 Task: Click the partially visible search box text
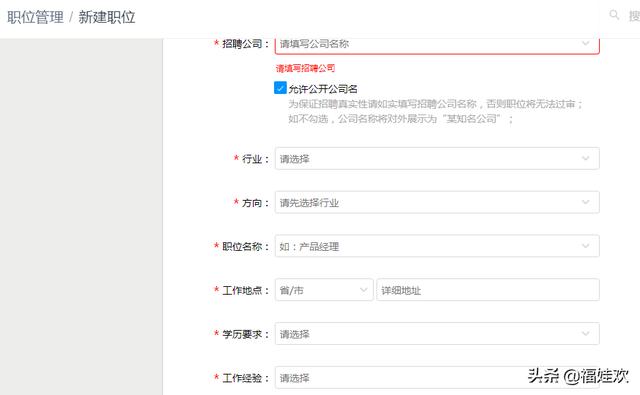[x=634, y=16]
